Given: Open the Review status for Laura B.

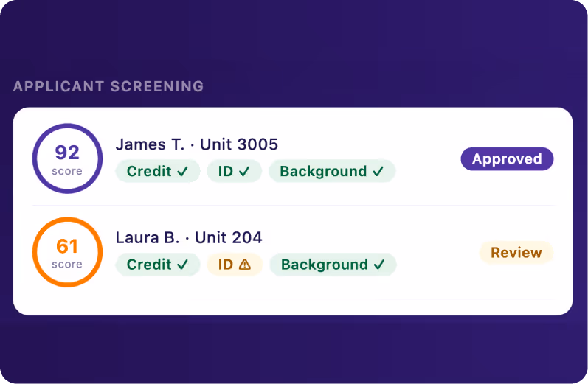Looking at the screenshot, I should [516, 253].
